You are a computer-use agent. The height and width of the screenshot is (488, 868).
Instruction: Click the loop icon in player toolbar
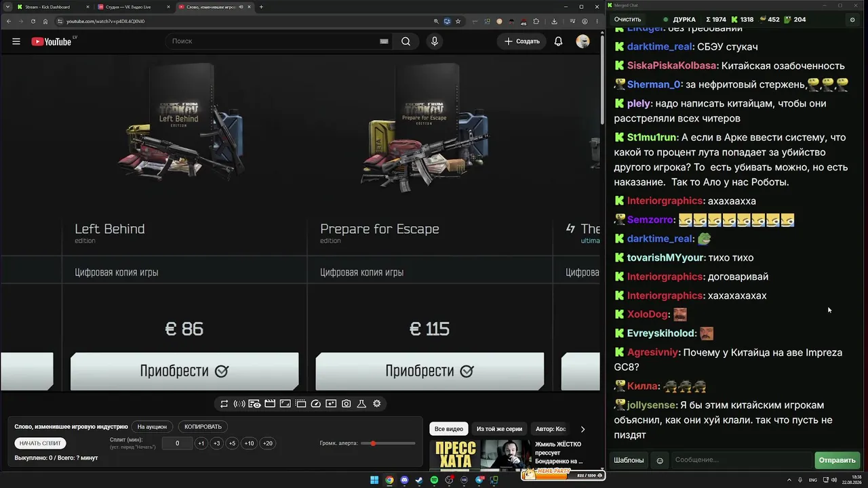pyautogui.click(x=224, y=404)
